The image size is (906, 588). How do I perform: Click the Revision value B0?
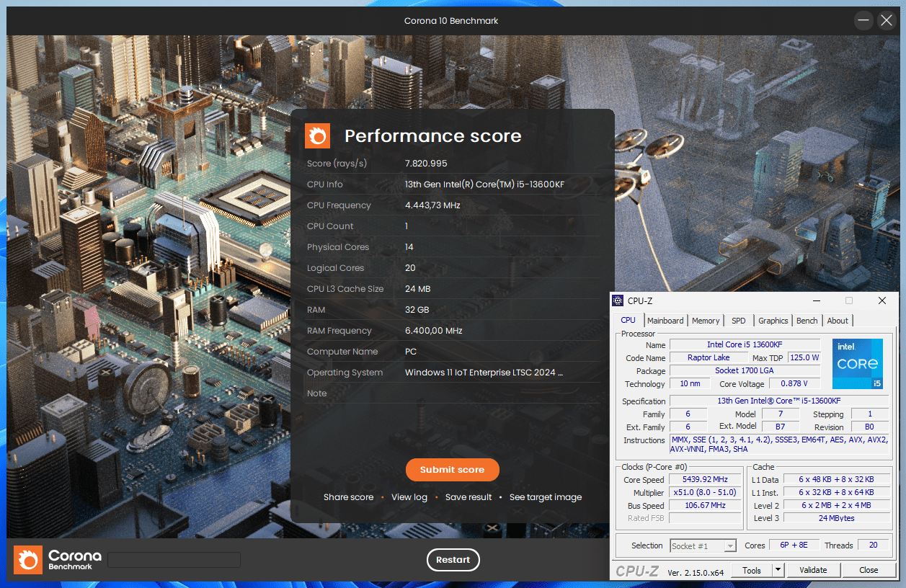coord(869,427)
